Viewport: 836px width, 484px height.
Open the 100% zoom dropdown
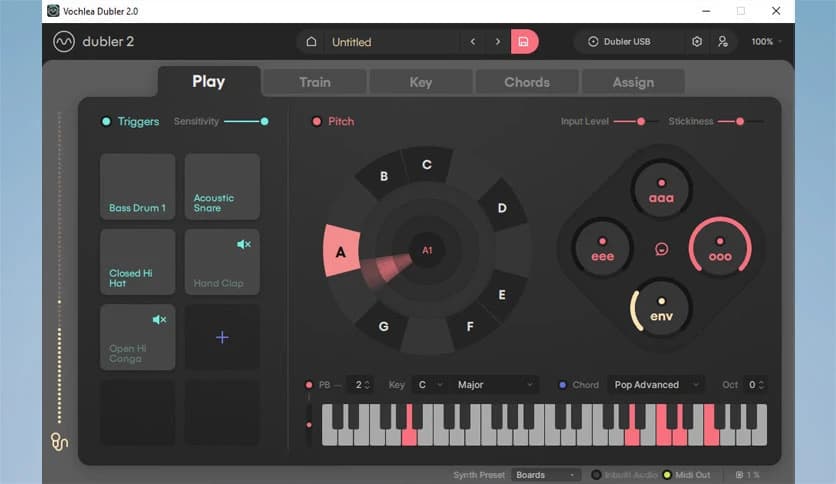(767, 42)
